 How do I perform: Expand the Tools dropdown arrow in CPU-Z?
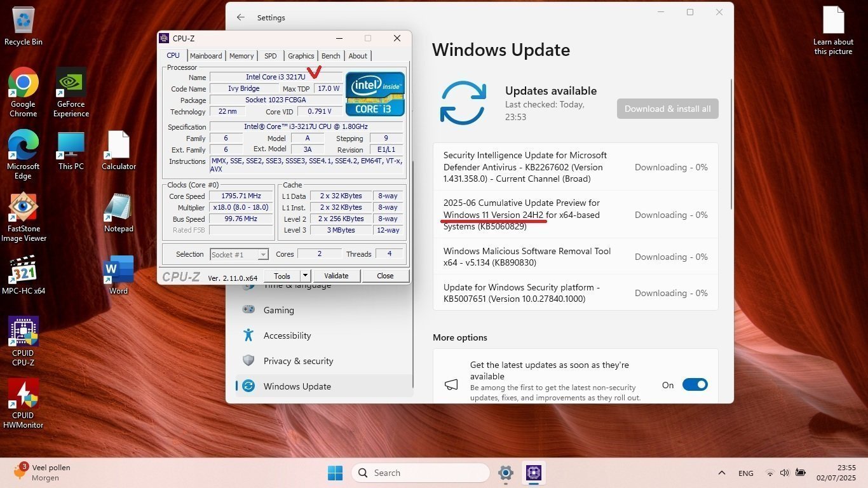305,276
